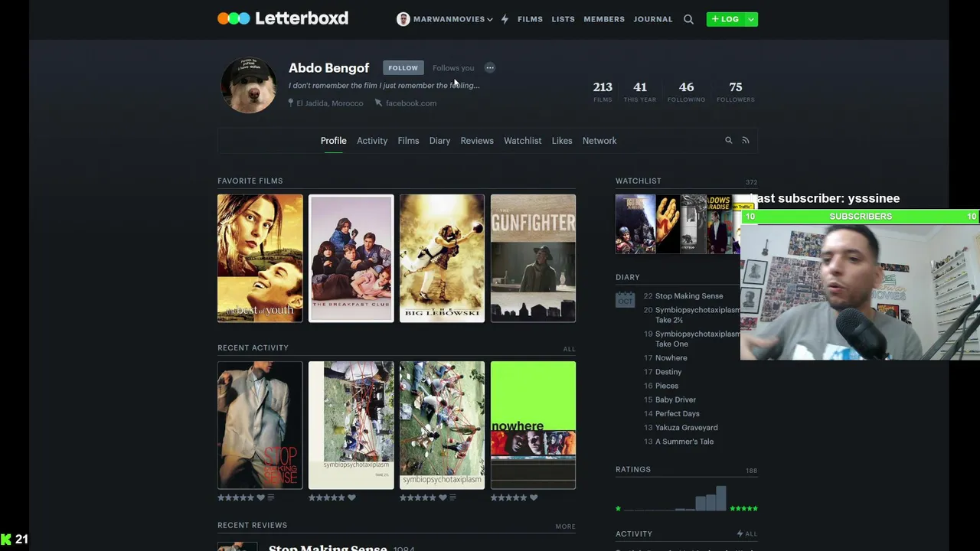This screenshot has width=980, height=551.
Task: Open the facebook.com profile link
Action: [411, 103]
